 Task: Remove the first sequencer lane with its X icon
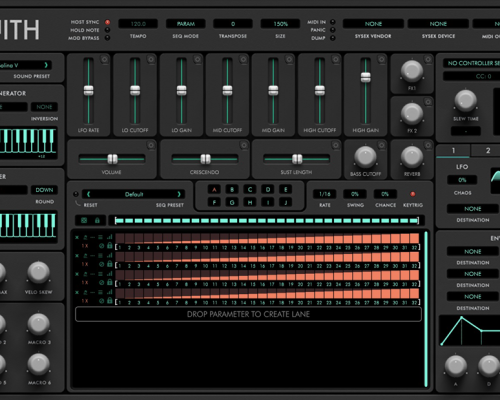[77, 237]
